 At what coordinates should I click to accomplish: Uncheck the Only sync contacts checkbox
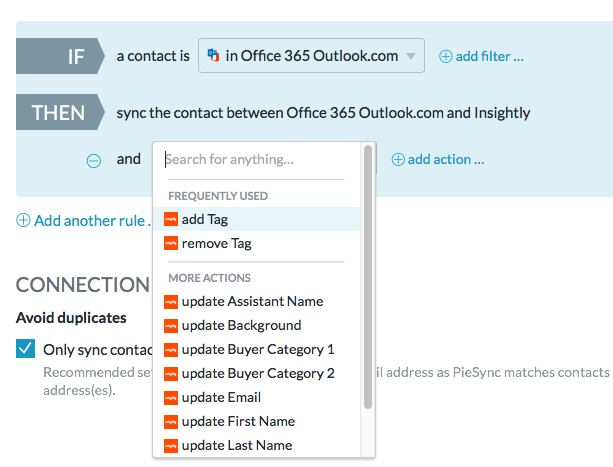click(x=25, y=349)
